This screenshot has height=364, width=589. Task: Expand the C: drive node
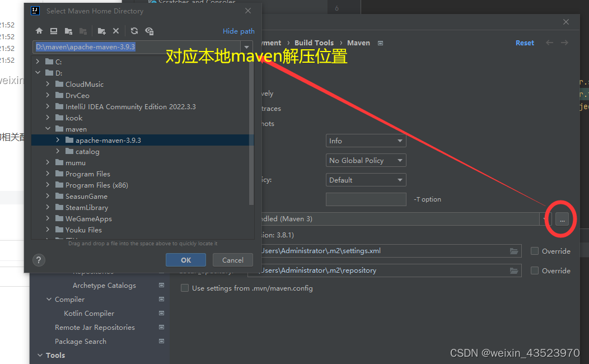click(x=38, y=61)
